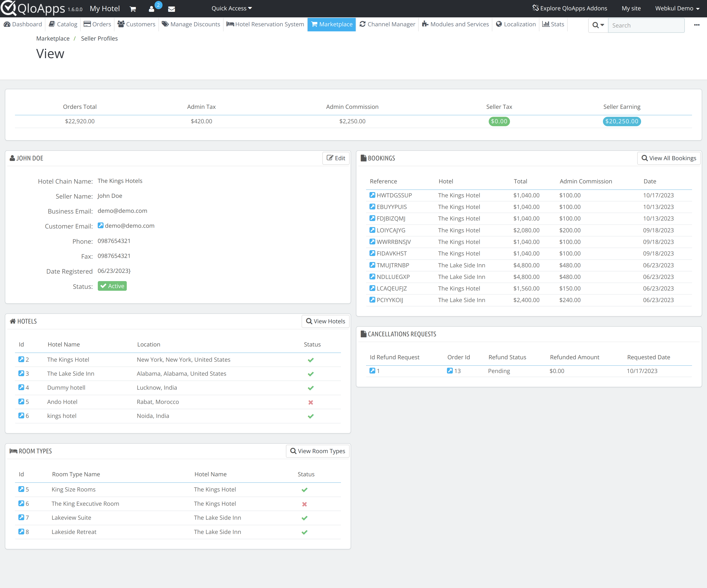Screen dimensions: 707x588
Task: Open the My site link
Action: [x=631, y=8]
